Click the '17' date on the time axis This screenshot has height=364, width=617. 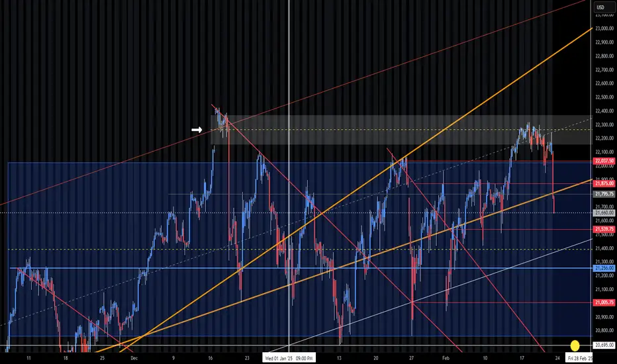[x=522, y=358]
